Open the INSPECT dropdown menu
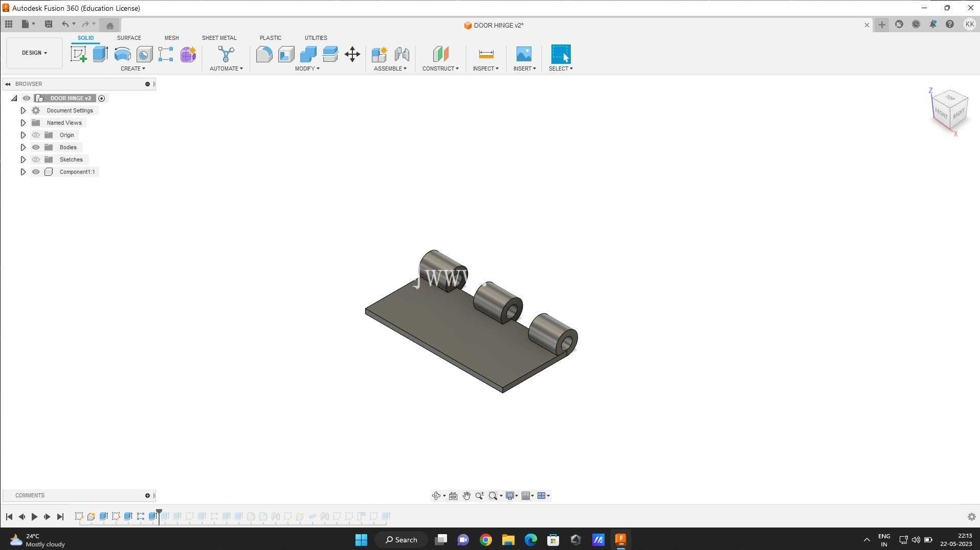This screenshot has width=980, height=550. coord(485,68)
